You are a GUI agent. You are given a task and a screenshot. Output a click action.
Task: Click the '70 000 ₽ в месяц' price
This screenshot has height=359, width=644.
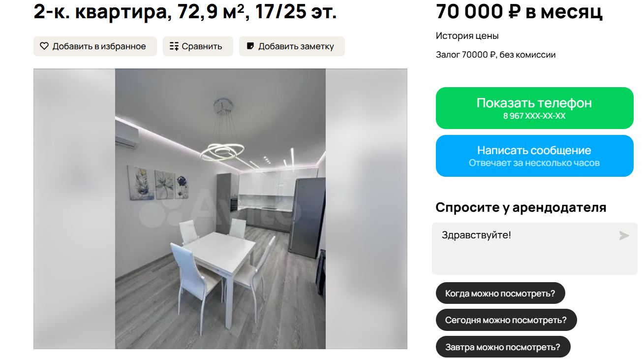point(520,12)
